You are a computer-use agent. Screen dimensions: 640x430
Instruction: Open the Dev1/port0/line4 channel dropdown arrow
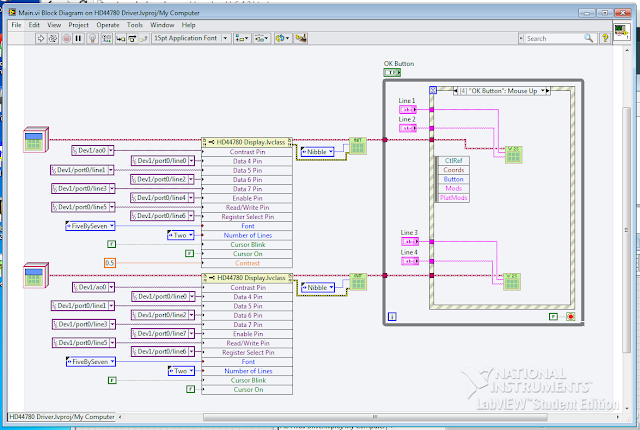click(x=191, y=198)
